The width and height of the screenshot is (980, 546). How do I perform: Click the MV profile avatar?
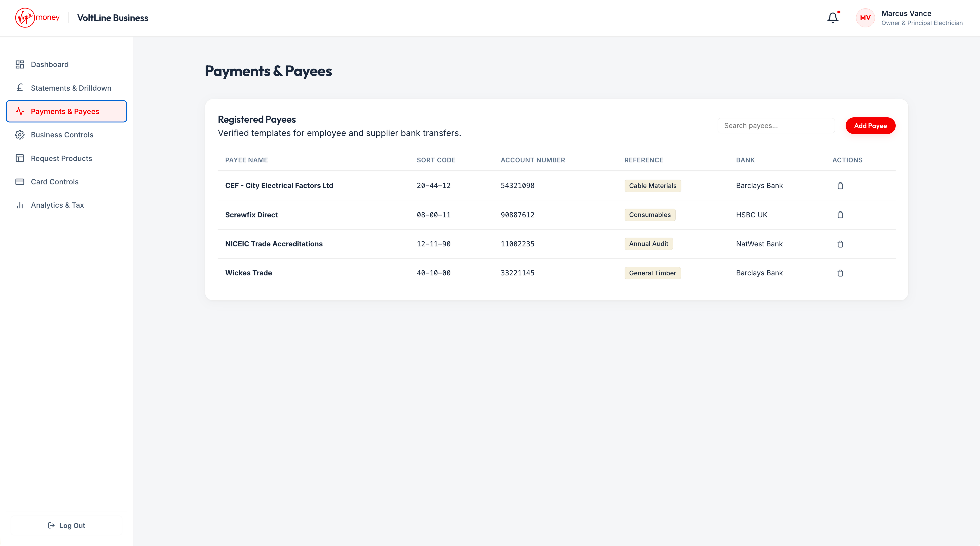coord(865,18)
